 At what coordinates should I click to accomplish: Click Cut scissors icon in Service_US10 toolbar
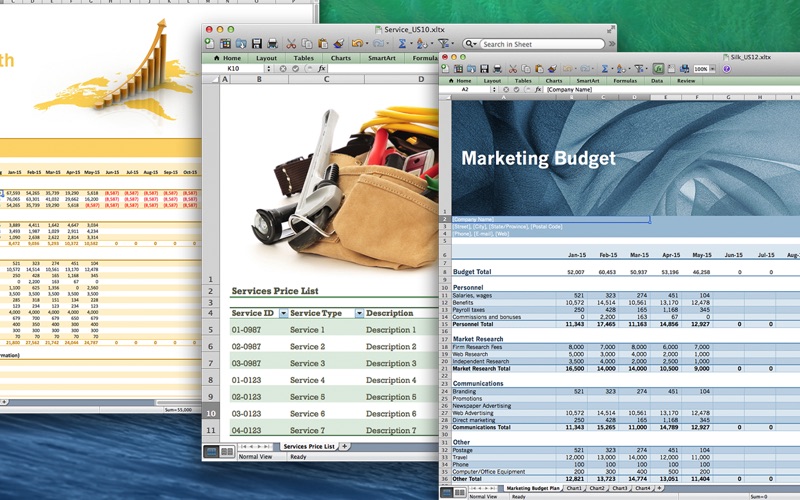(x=291, y=43)
